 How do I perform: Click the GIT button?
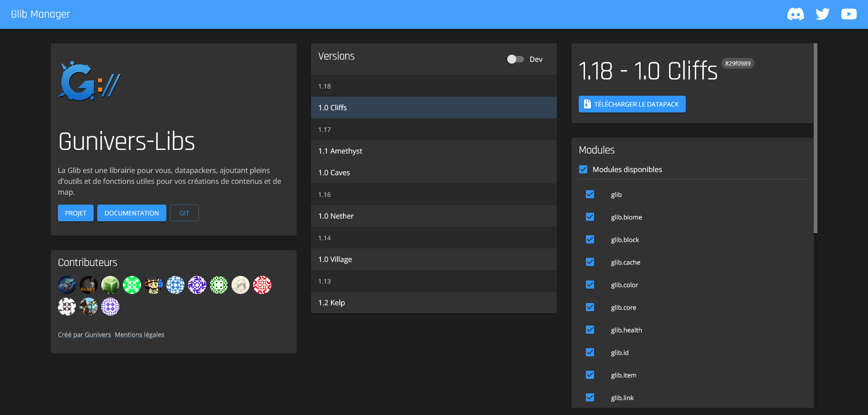184,213
